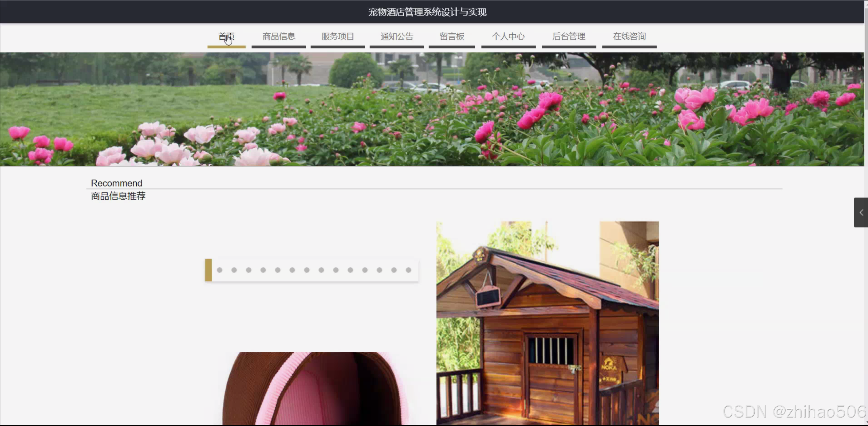The height and width of the screenshot is (426, 868).
Task: Click the Recommend heading text
Action: click(x=116, y=183)
